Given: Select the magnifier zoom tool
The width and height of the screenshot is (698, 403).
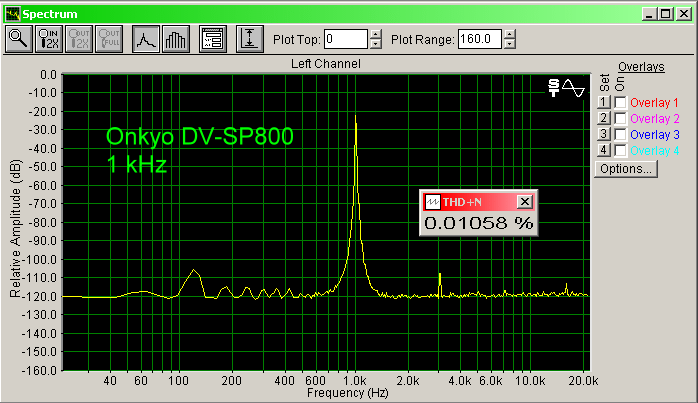Looking at the screenshot, I should point(19,39).
